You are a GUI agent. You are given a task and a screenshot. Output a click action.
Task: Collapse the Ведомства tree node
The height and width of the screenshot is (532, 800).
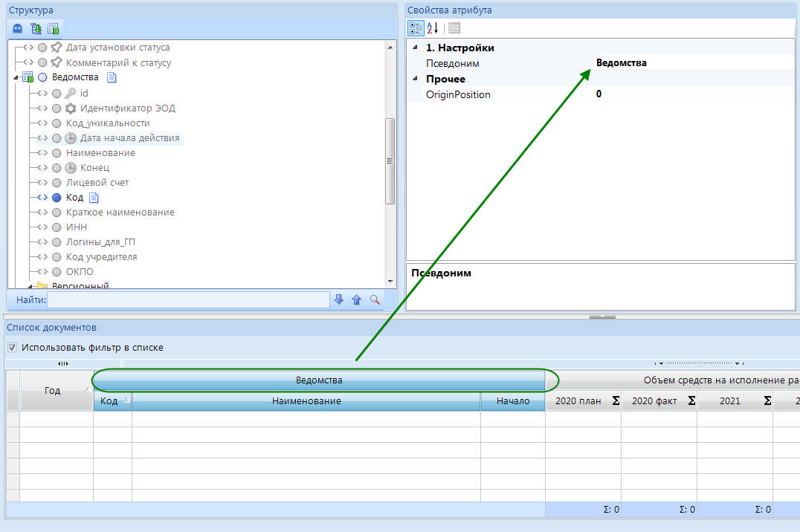pyautogui.click(x=16, y=77)
